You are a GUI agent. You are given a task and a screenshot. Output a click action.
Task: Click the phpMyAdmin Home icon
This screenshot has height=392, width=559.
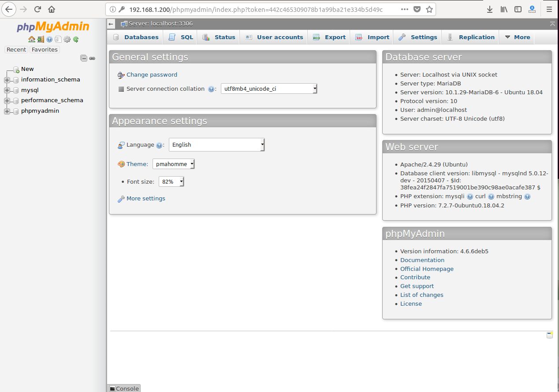click(32, 39)
